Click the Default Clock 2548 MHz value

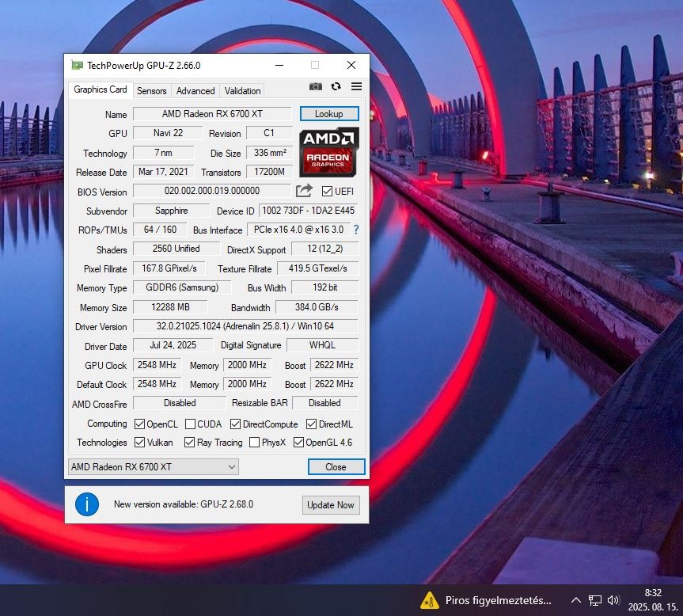pos(157,384)
